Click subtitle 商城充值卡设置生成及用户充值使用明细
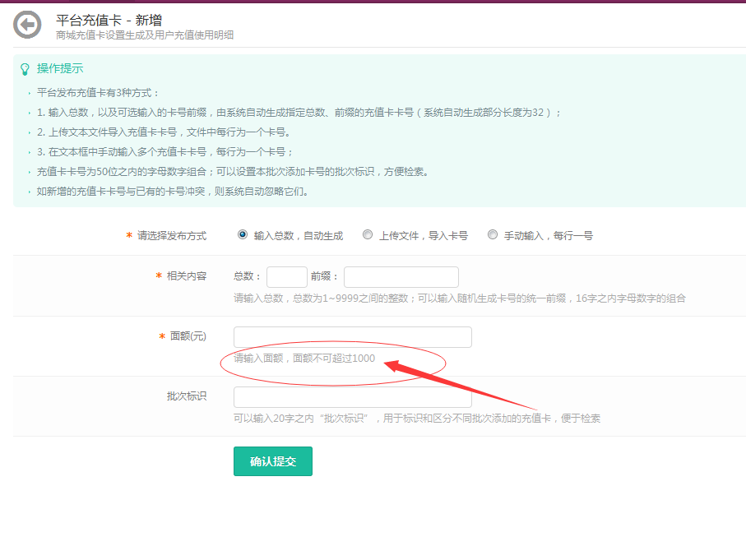Viewport: 746px width, 560px height. 145,35
